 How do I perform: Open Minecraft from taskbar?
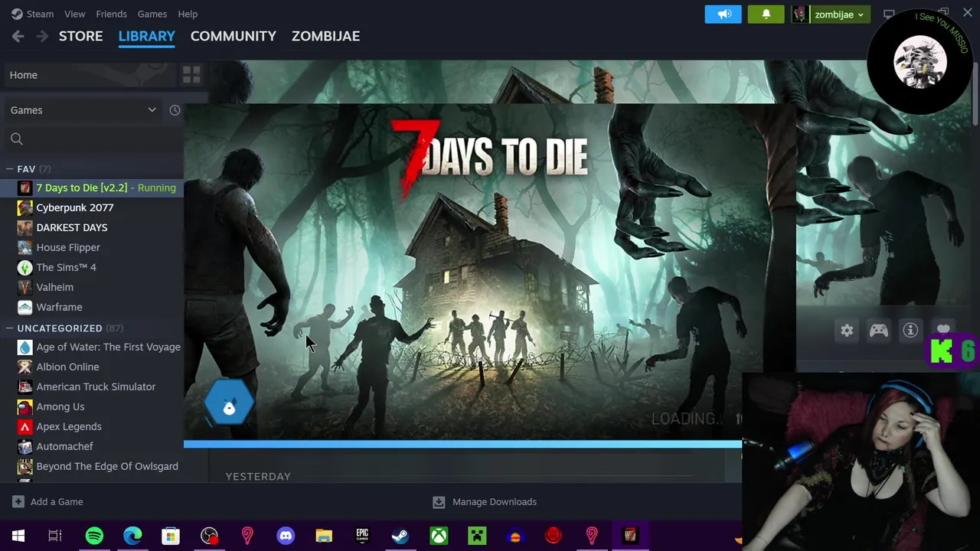(x=477, y=536)
